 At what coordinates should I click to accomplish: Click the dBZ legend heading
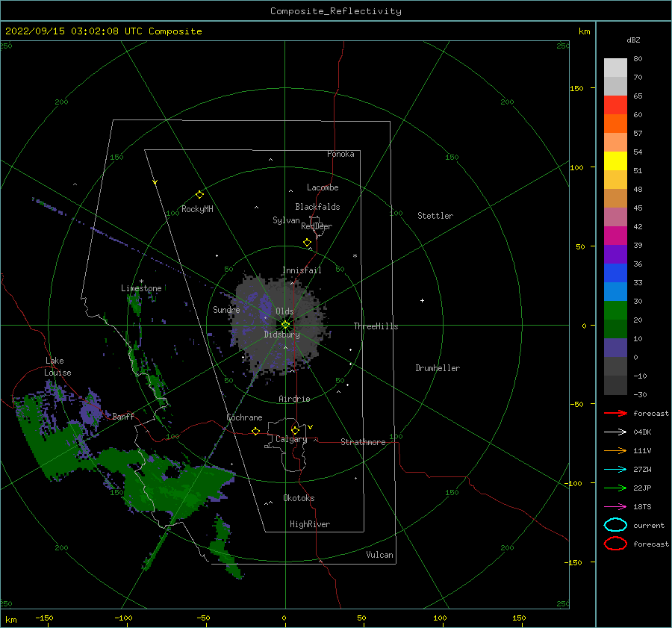click(633, 40)
